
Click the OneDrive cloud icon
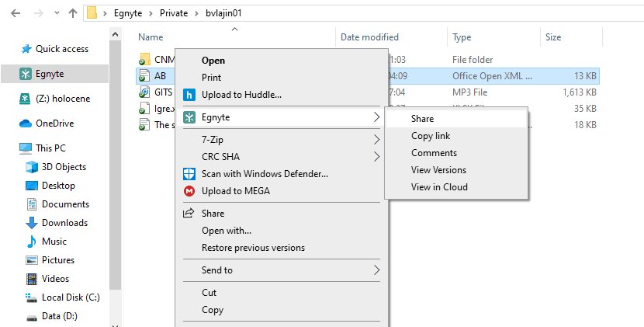coord(26,123)
